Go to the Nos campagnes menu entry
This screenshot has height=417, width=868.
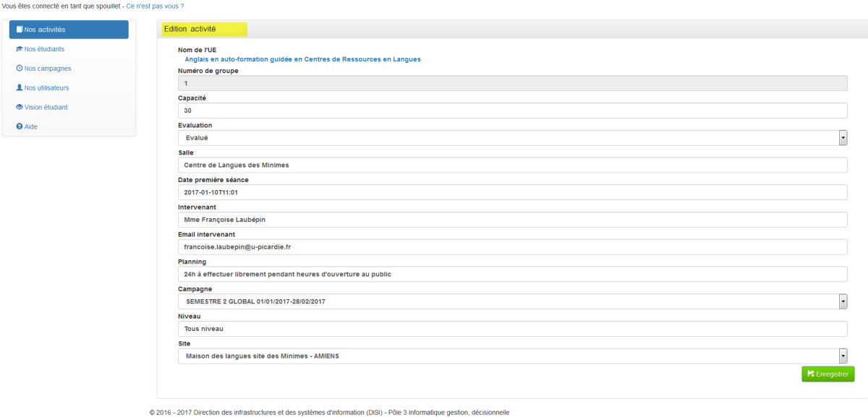tap(48, 69)
